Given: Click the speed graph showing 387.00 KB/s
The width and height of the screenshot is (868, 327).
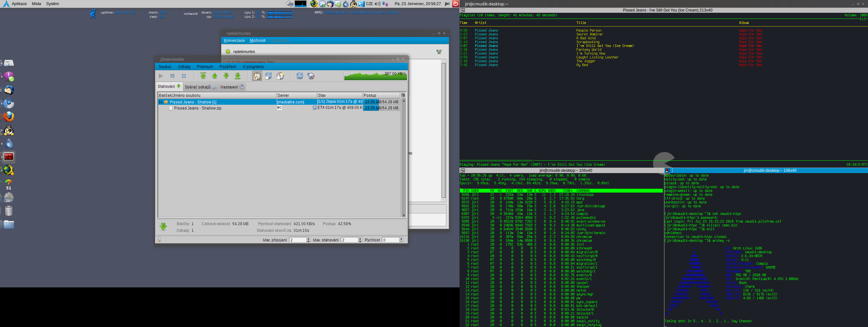Looking at the screenshot, I should click(x=375, y=76).
